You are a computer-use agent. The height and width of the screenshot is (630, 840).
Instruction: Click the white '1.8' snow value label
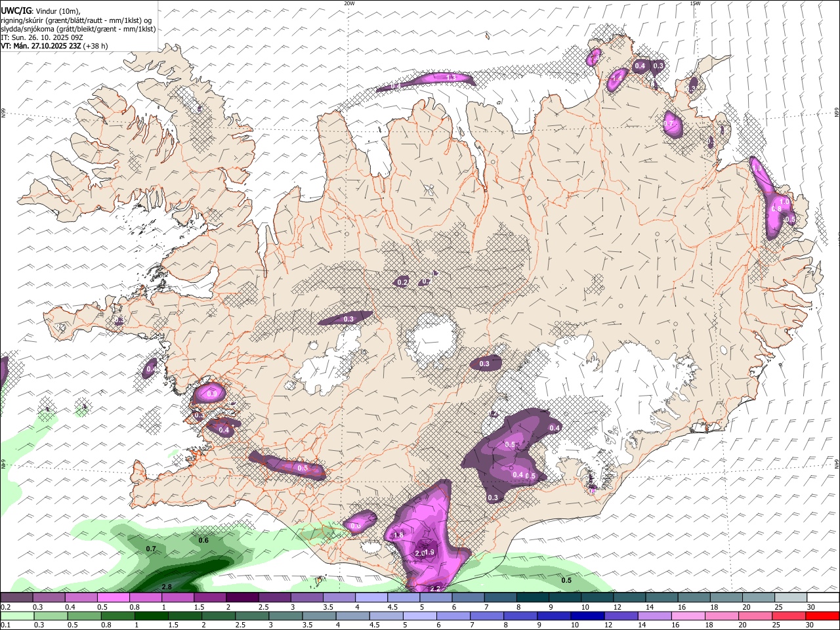click(x=398, y=535)
